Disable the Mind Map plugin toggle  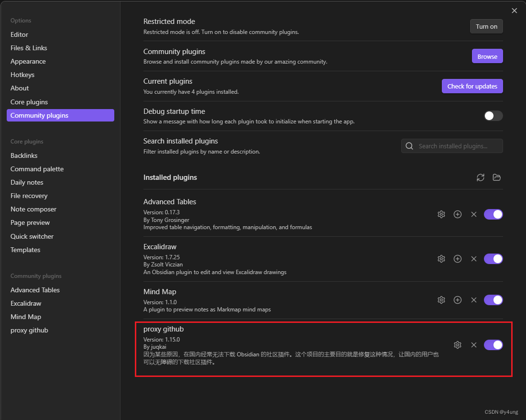(493, 300)
